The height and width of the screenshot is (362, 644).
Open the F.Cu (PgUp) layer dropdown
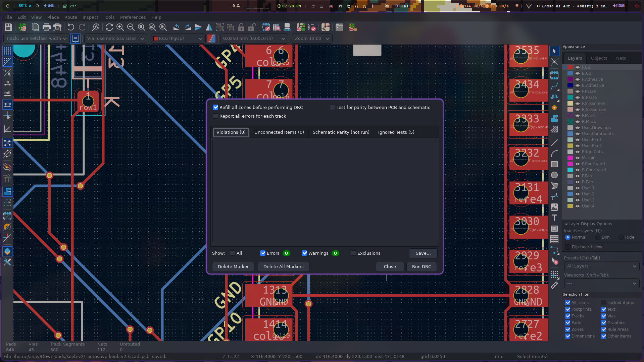click(x=178, y=39)
